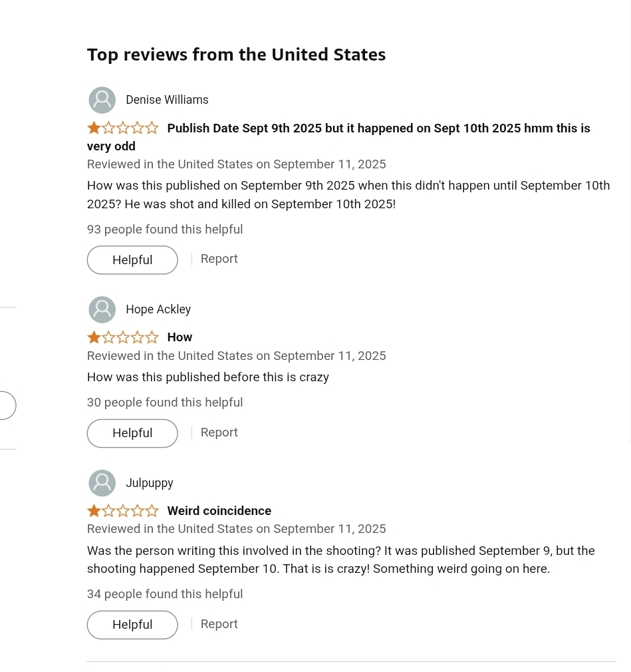Click 'Top reviews from the United States' heading
The width and height of the screenshot is (631, 672).
tap(236, 55)
